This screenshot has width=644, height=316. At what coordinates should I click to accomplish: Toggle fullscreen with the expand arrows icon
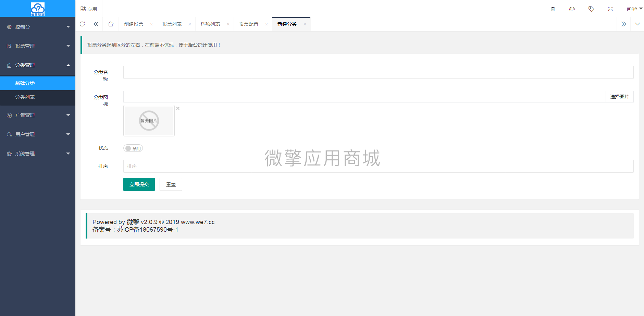pyautogui.click(x=610, y=9)
